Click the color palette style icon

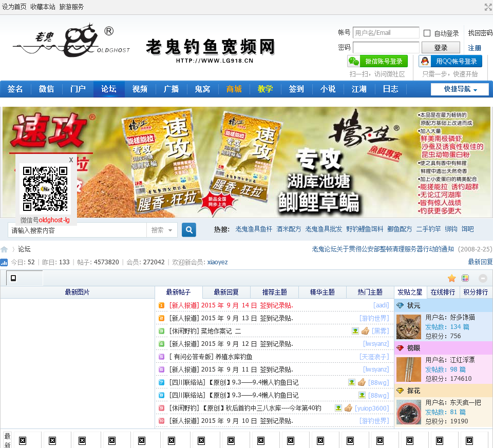coord(465,278)
